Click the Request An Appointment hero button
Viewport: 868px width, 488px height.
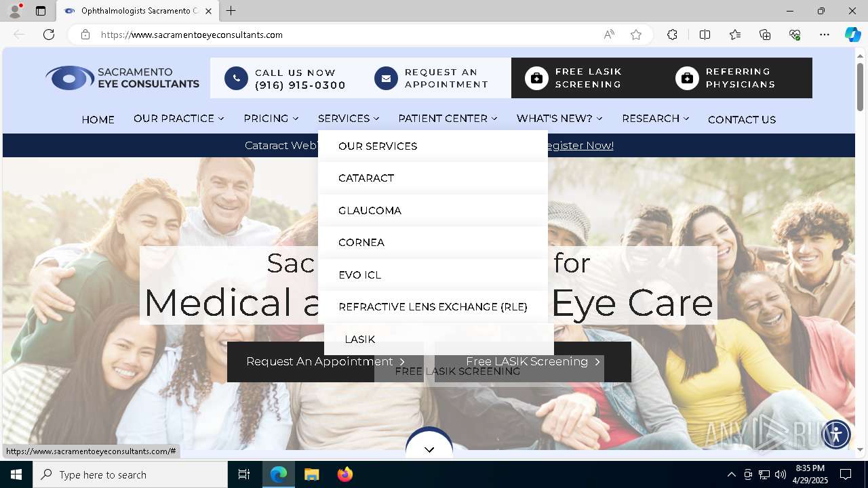tap(325, 362)
